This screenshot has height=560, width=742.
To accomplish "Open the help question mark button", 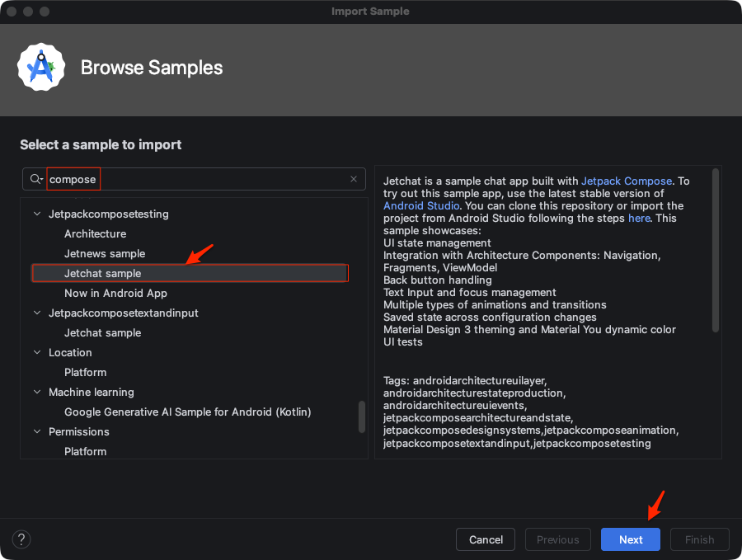I will pos(21,539).
